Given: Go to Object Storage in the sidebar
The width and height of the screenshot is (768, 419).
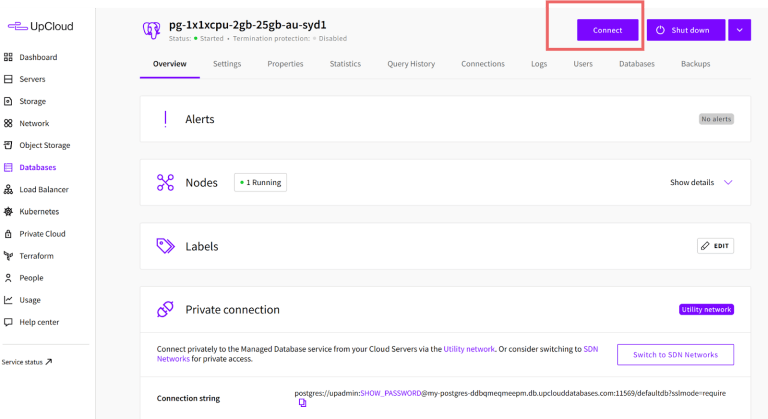Looking at the screenshot, I should (45, 145).
